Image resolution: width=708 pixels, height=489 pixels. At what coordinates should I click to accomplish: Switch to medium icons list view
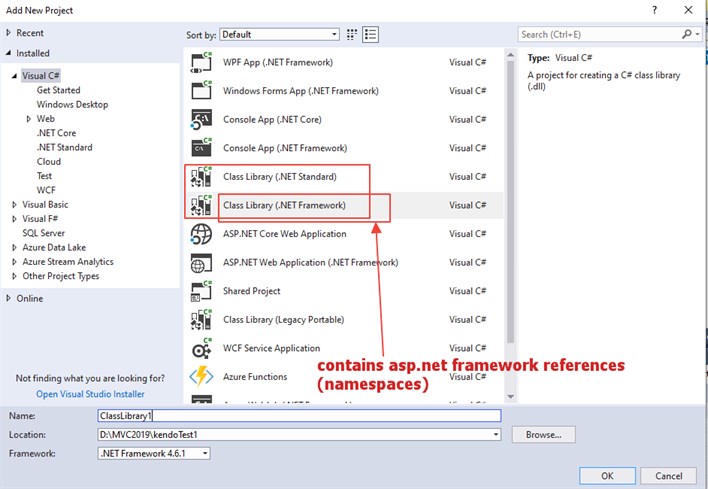point(370,34)
